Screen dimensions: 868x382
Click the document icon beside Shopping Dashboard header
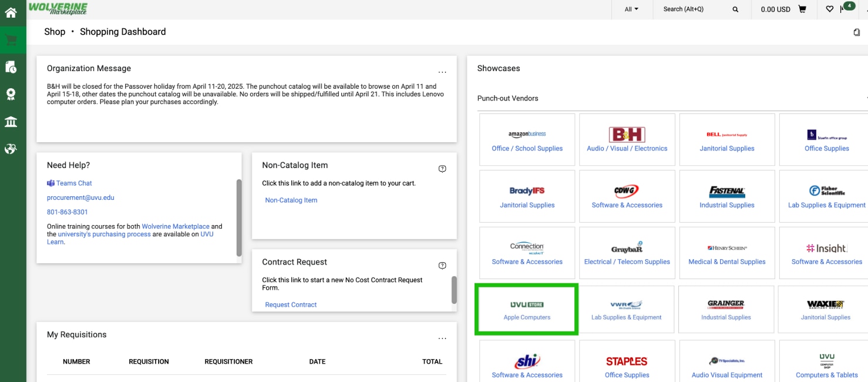point(857,32)
